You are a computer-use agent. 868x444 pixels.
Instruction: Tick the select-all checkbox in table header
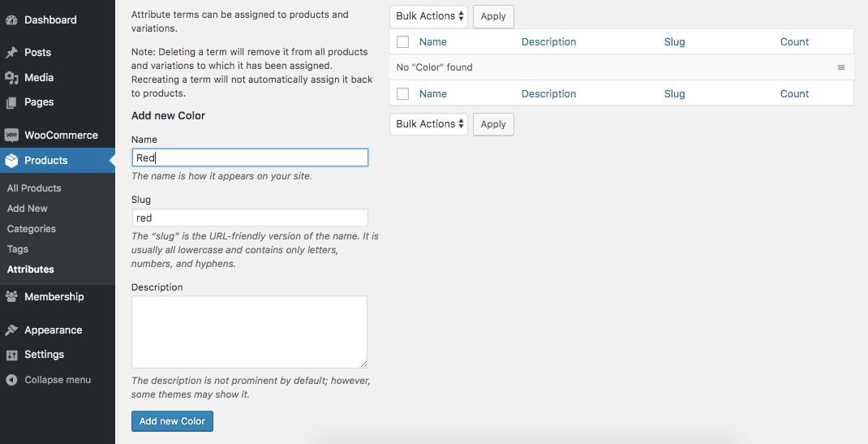click(403, 42)
